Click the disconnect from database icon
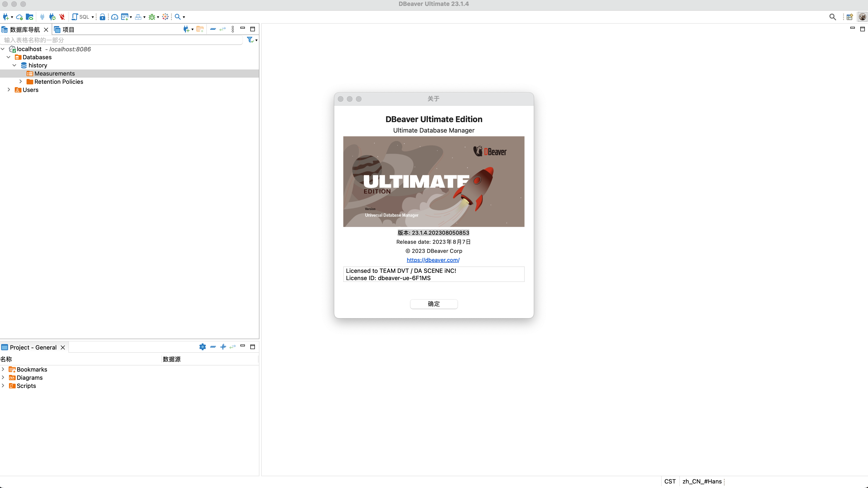868x488 pixels. pyautogui.click(x=62, y=17)
